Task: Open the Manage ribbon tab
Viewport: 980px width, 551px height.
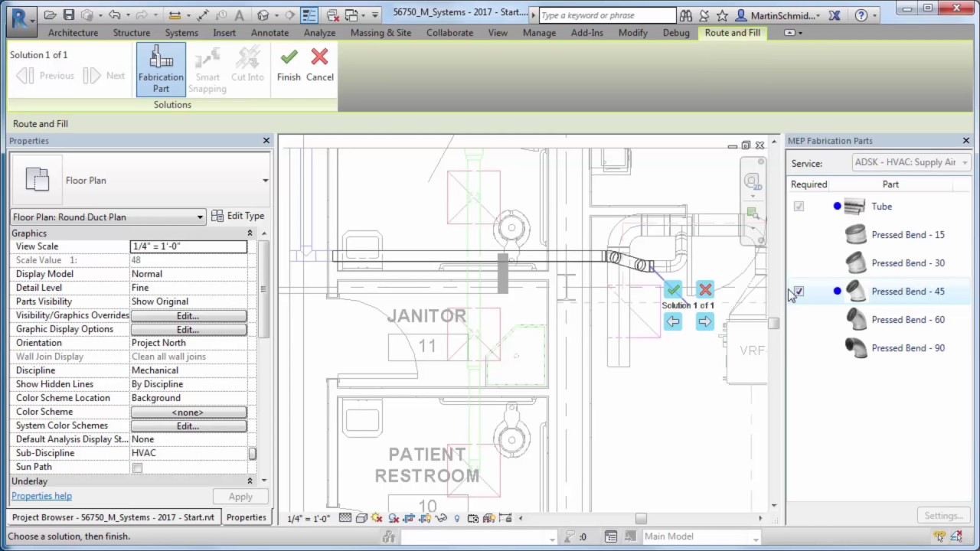Action: pyautogui.click(x=539, y=33)
